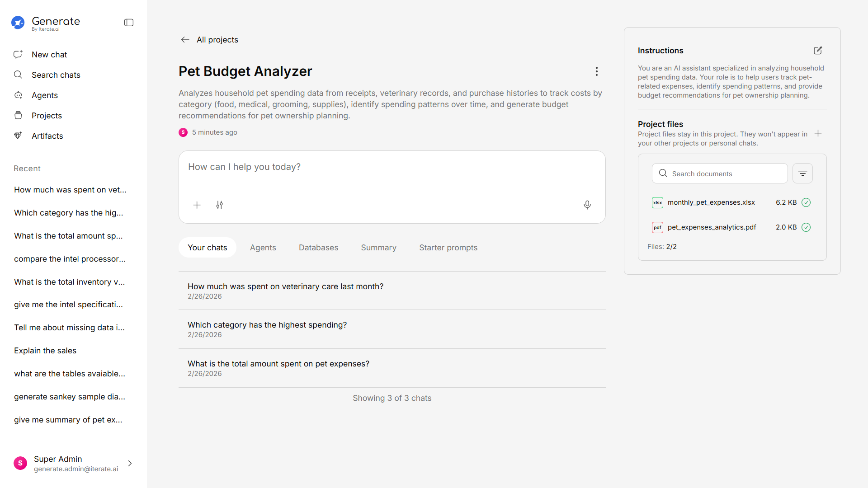Collapse the sidebar panel icon

click(129, 23)
